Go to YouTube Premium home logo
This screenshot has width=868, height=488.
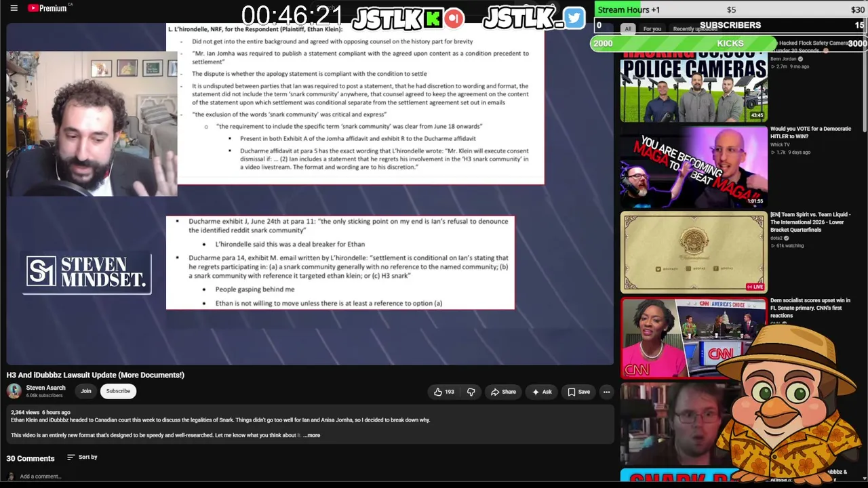[47, 8]
